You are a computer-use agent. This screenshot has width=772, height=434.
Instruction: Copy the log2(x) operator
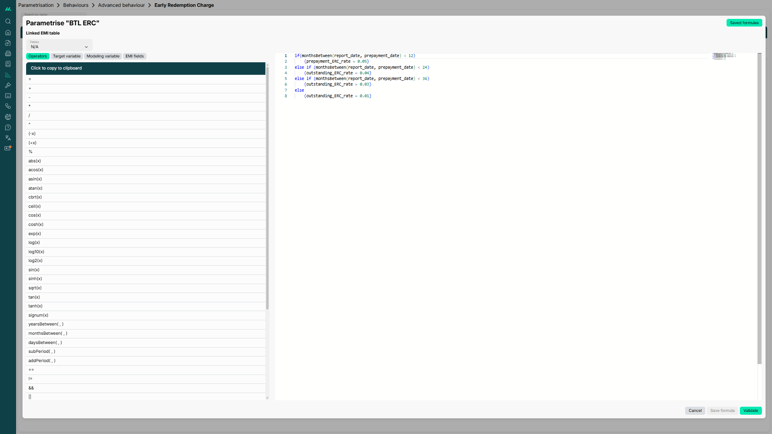pos(146,261)
